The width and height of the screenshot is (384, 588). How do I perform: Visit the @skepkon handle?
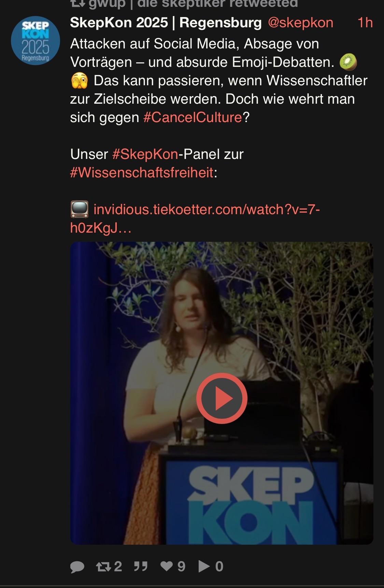(301, 23)
